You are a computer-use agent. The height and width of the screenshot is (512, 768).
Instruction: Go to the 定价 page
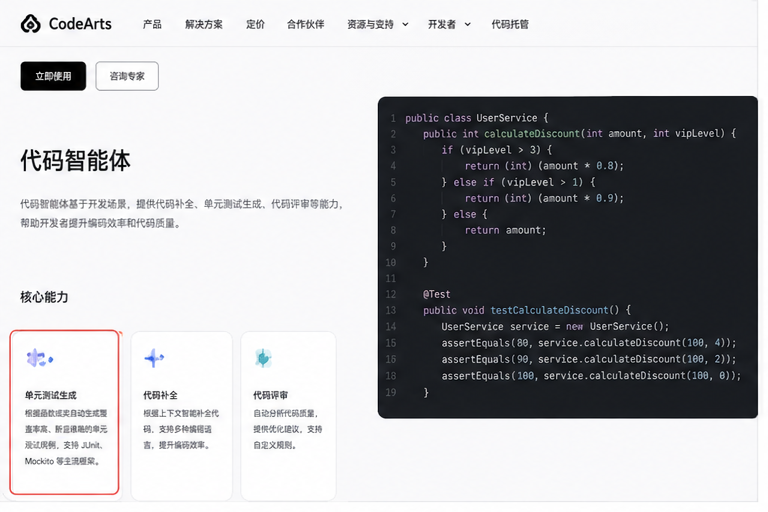(x=255, y=24)
